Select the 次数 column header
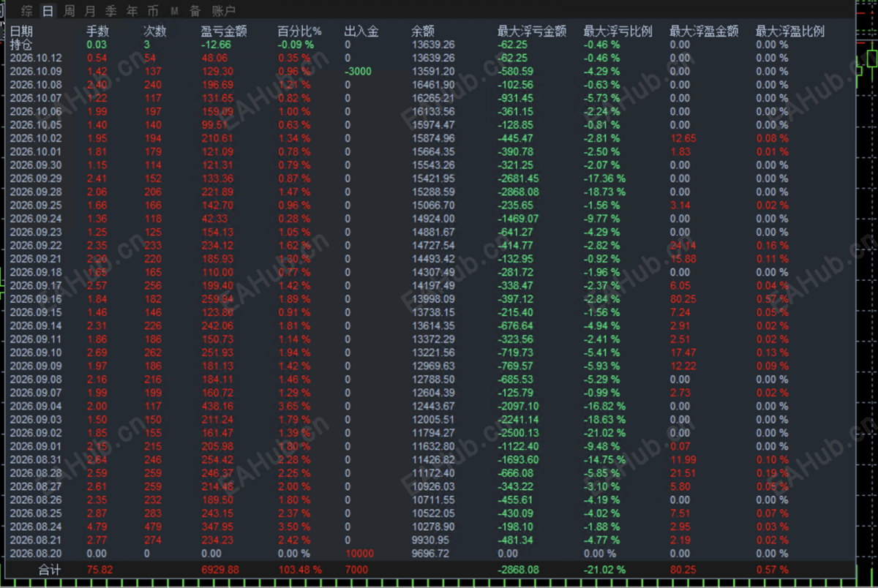 (x=155, y=31)
